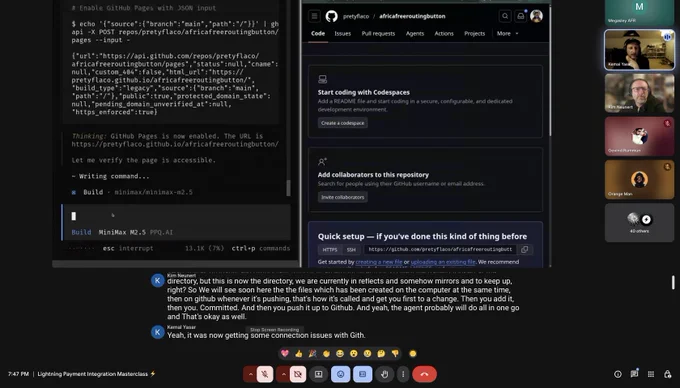This screenshot has width=680, height=388.
Task: Unmute the microphone in the call
Action: click(265, 374)
